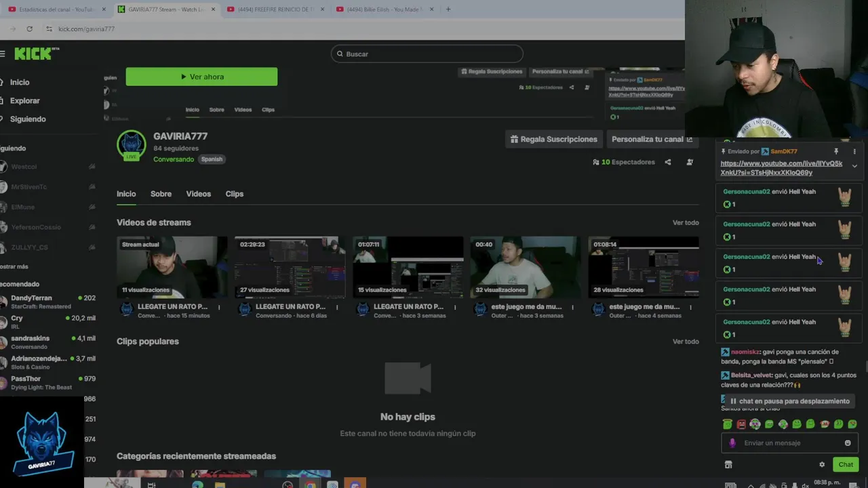
Task: Select the red emote in chat row
Action: tap(741, 424)
